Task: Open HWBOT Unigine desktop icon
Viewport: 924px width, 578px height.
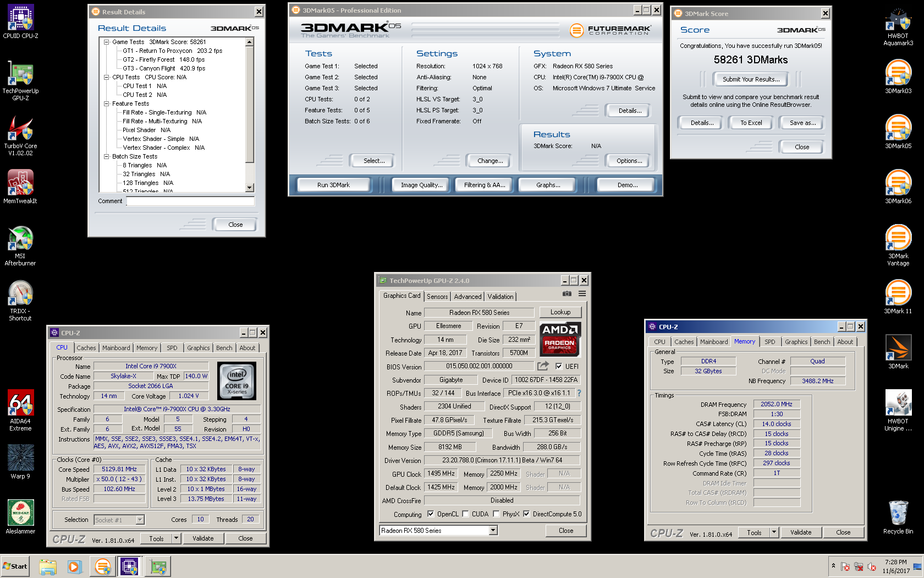Action: 898,411
